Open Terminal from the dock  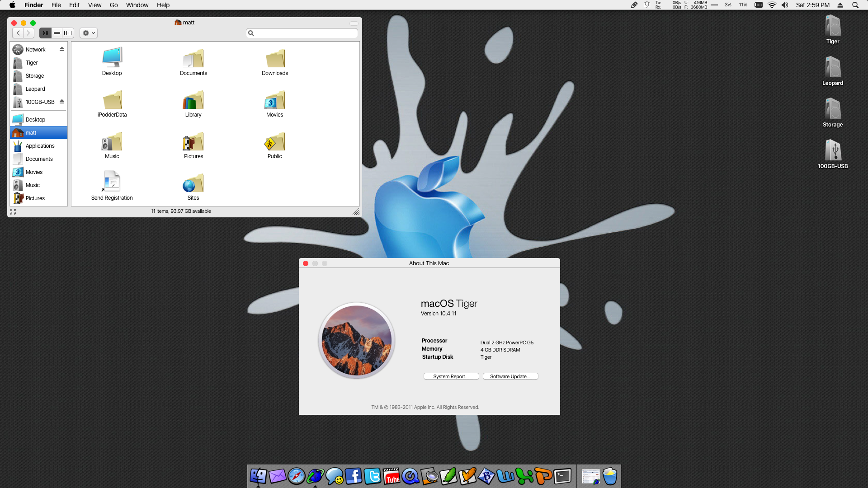click(x=562, y=476)
